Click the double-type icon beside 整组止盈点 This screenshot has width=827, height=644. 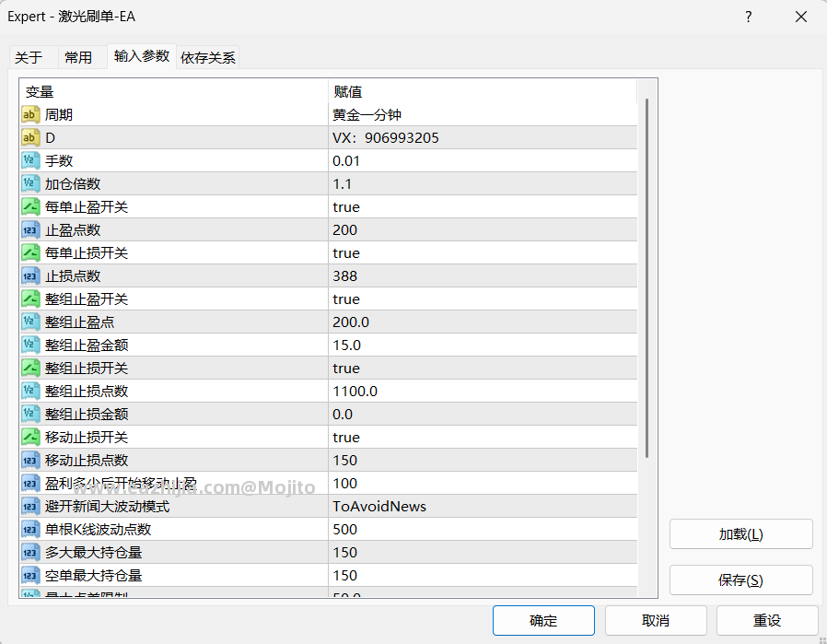pos(30,322)
